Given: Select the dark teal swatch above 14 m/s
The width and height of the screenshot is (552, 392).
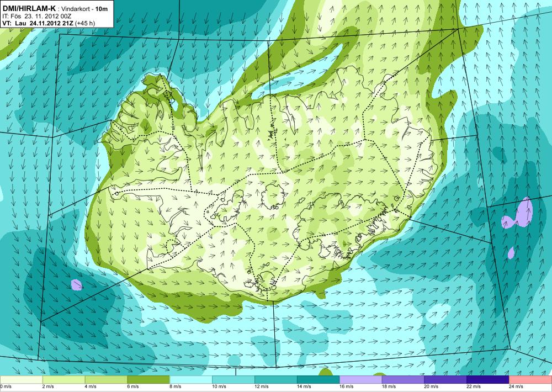Looking at the screenshot, I should click(319, 380).
